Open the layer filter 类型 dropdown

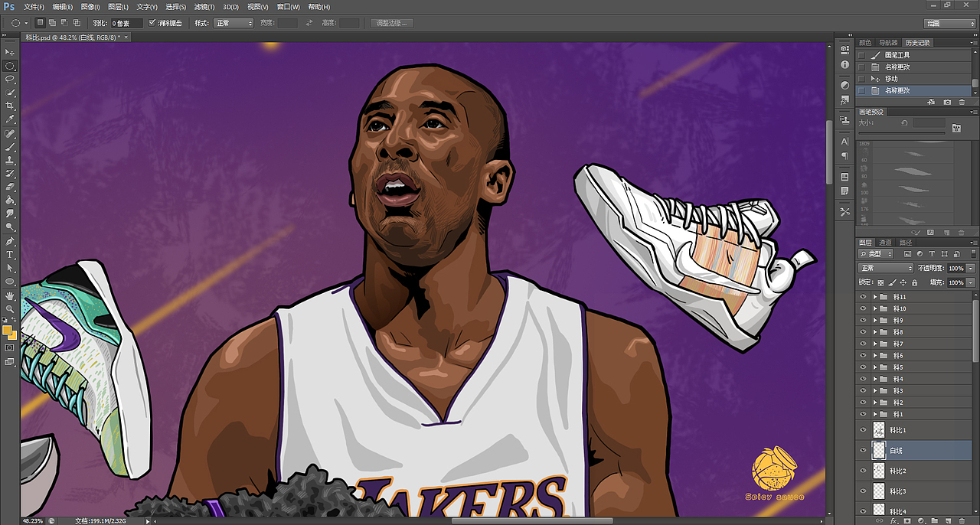point(875,254)
